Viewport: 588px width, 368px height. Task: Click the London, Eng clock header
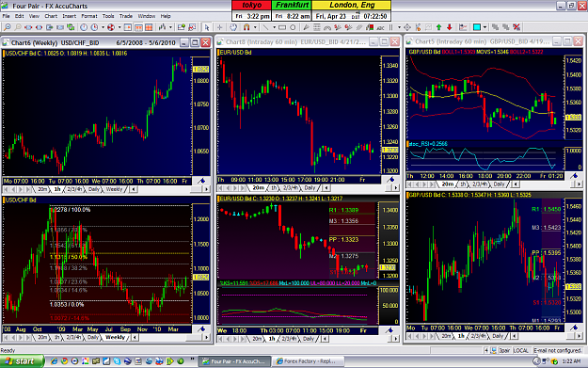pos(351,6)
